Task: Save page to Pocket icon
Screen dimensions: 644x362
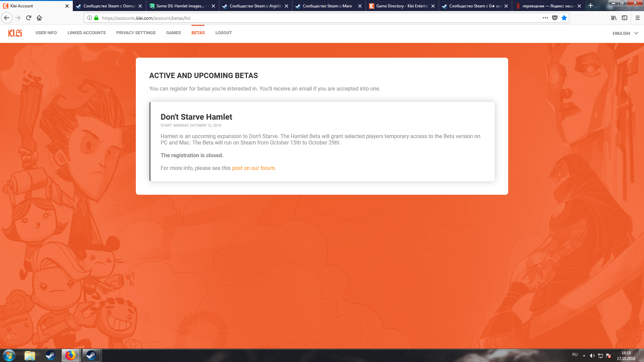Action: [555, 18]
